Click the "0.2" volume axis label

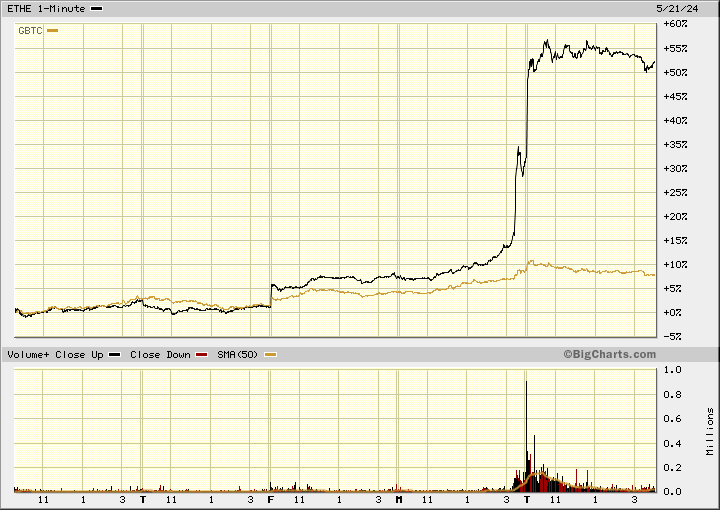click(673, 467)
